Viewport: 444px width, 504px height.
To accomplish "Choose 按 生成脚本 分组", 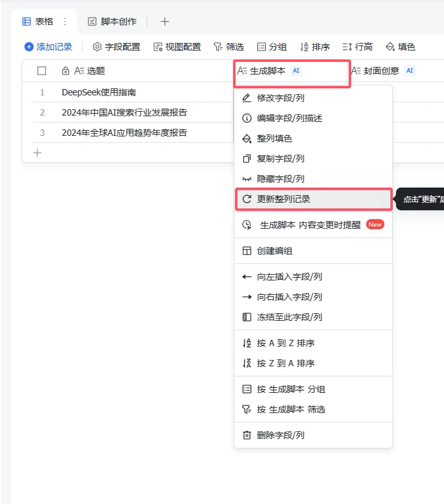I will [x=313, y=389].
